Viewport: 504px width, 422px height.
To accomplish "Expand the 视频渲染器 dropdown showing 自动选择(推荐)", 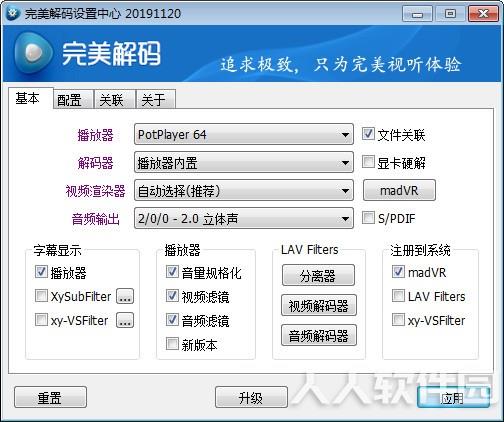I will [x=244, y=190].
